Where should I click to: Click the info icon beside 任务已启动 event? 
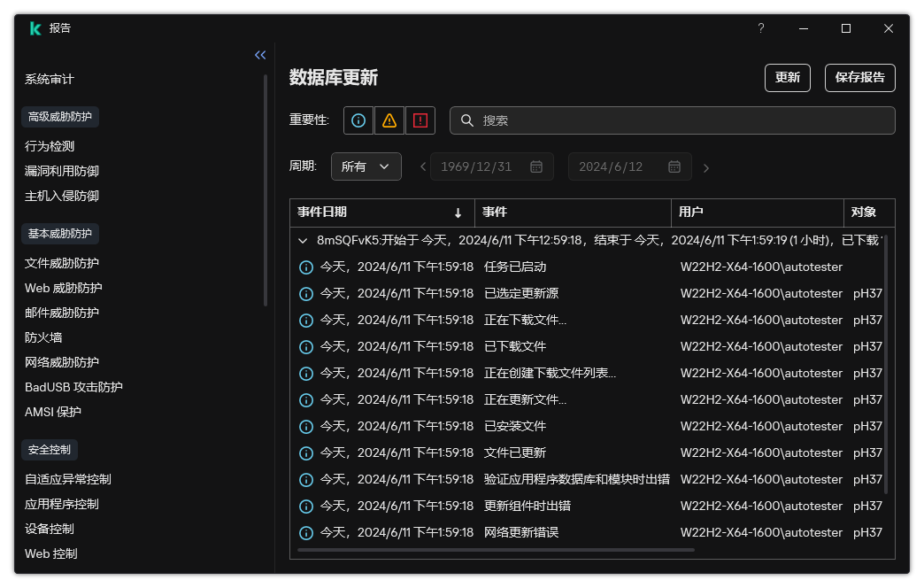[306, 267]
